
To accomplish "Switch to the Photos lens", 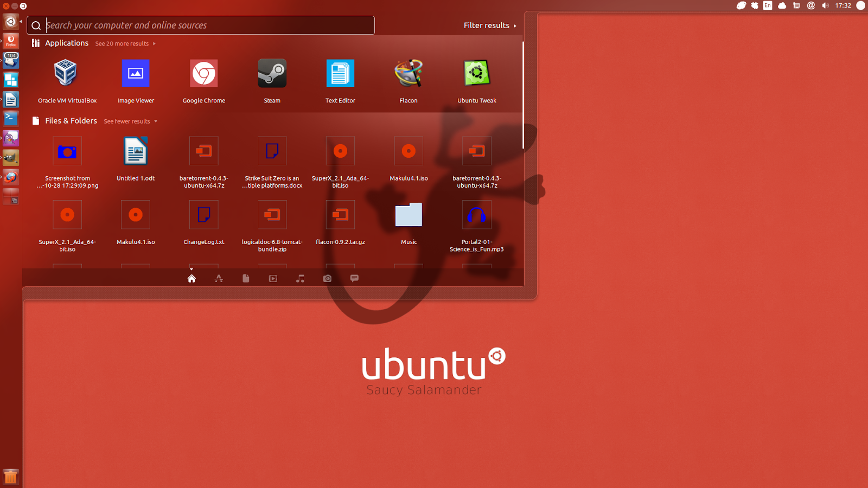I will 327,278.
